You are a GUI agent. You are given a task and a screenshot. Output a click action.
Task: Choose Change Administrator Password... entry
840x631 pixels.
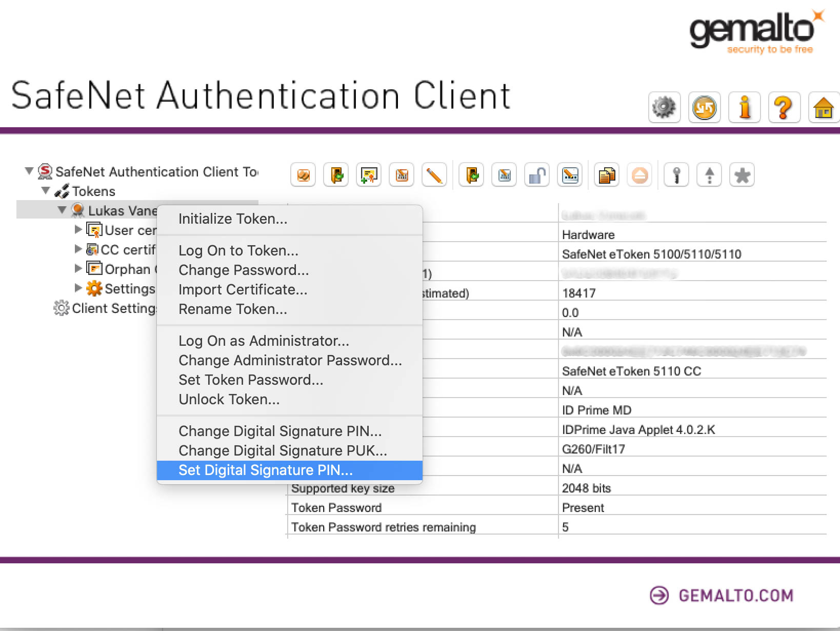click(290, 361)
